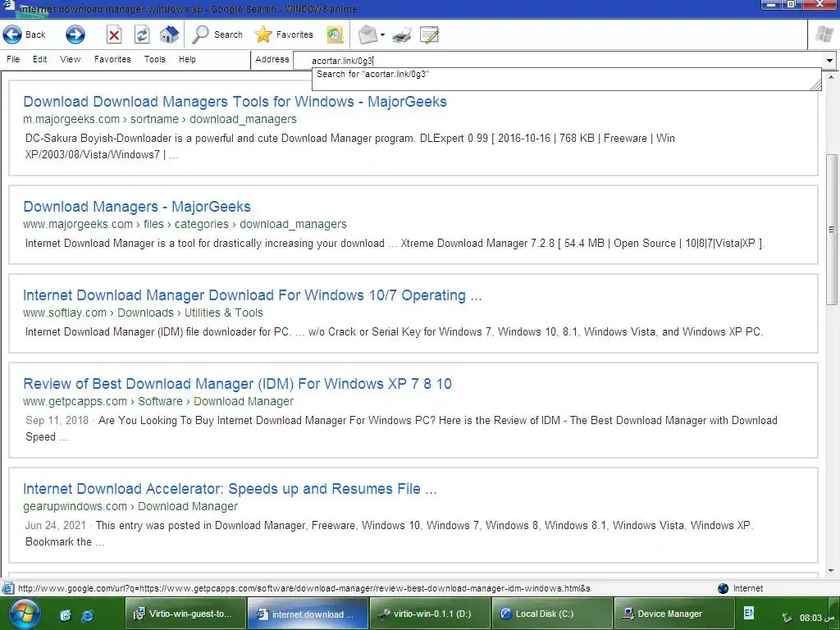Open the Windows Start orb
Screen dimensions: 840x630
(x=24, y=614)
